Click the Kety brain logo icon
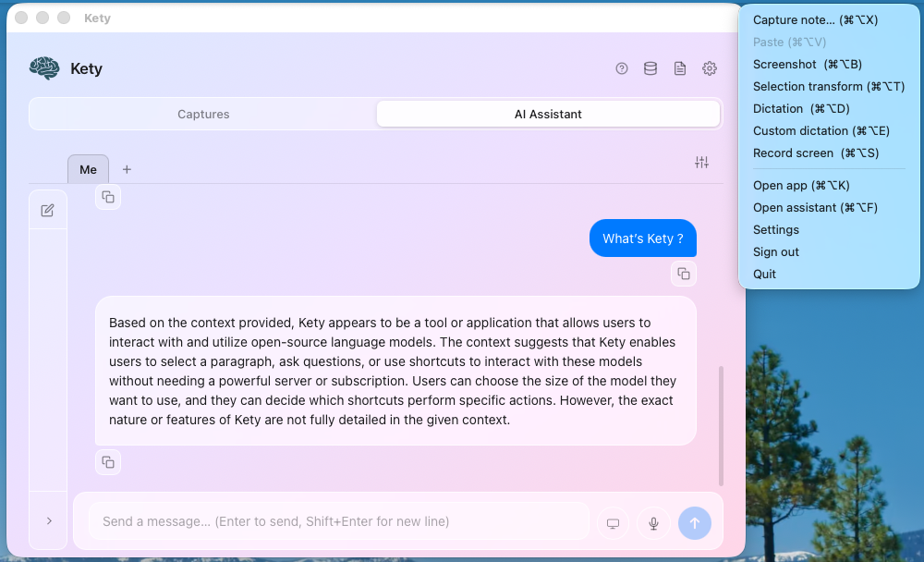This screenshot has height=562, width=924. [x=44, y=68]
